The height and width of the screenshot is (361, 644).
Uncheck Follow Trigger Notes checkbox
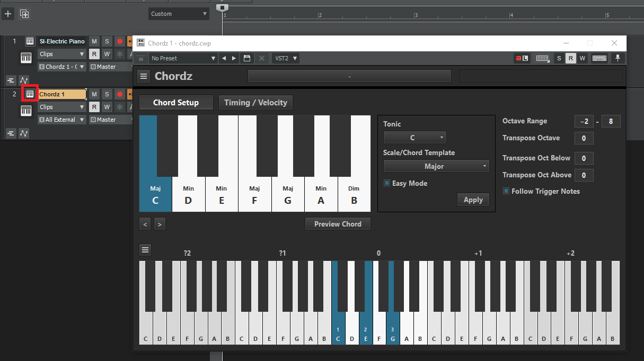pos(506,191)
